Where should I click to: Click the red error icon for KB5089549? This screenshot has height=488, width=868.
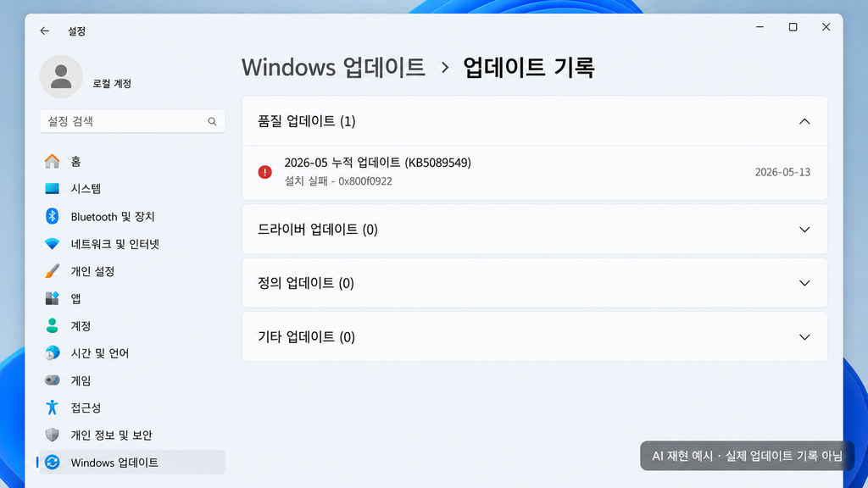click(264, 172)
